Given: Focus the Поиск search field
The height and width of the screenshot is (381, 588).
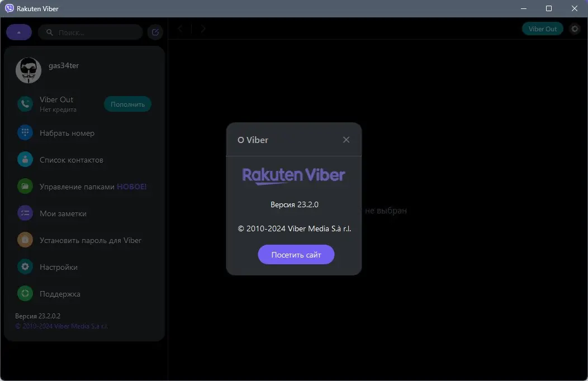Looking at the screenshot, I should point(91,32).
